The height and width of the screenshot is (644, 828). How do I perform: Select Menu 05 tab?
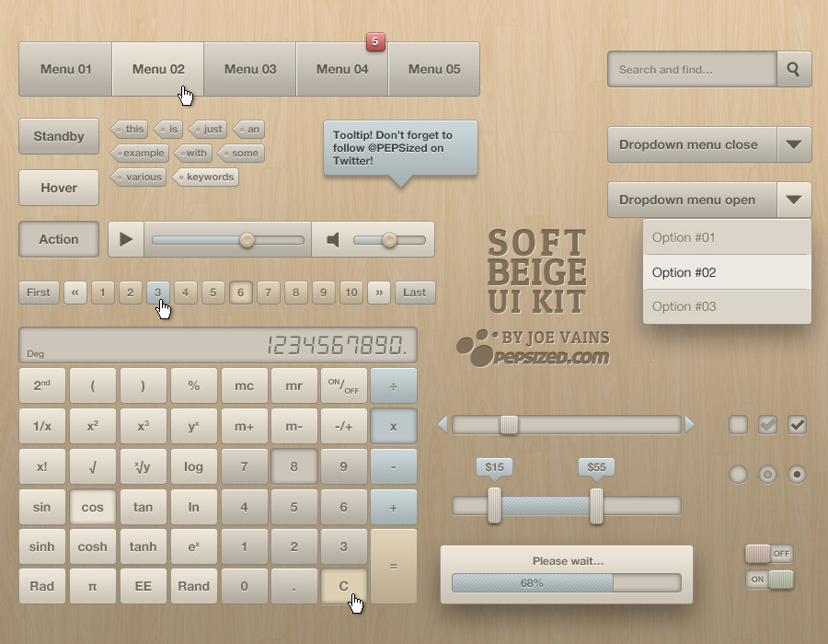434,69
